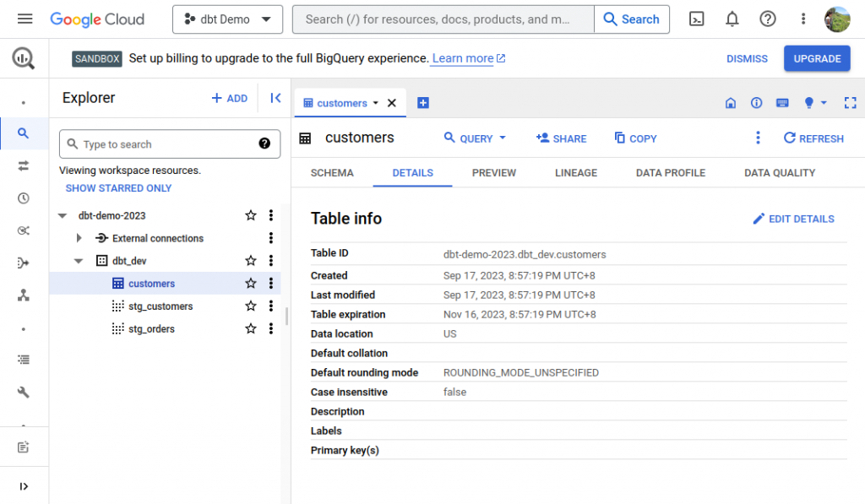Switch to the LINEAGE tab
The width and height of the screenshot is (865, 504).
pos(576,172)
